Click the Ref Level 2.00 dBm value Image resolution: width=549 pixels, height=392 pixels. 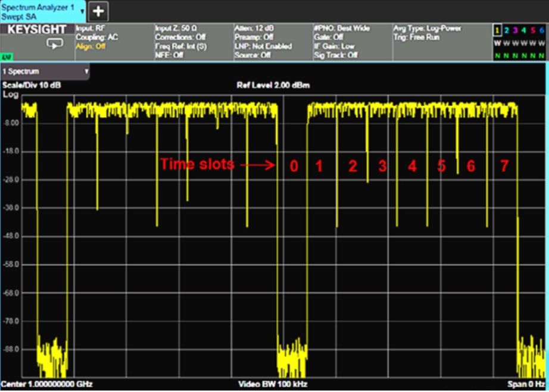273,85
